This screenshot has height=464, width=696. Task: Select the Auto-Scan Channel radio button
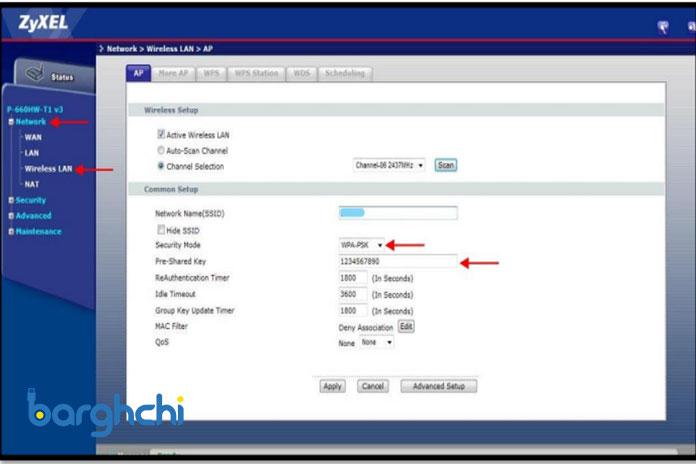pos(160,150)
